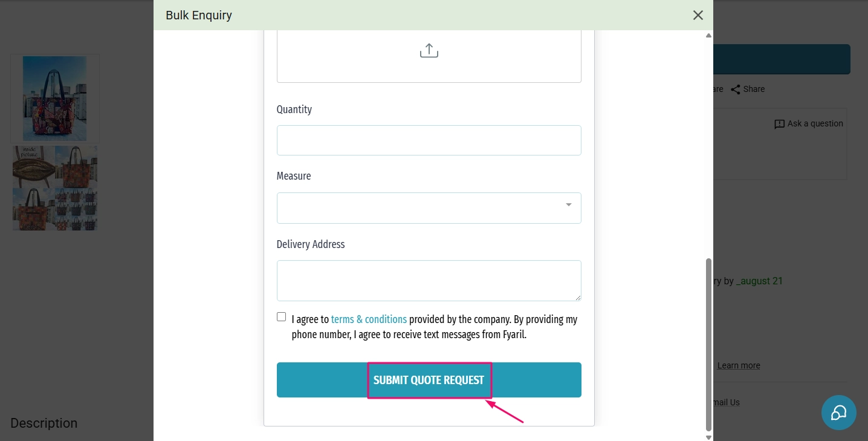Open the terms & conditions link

[369, 319]
